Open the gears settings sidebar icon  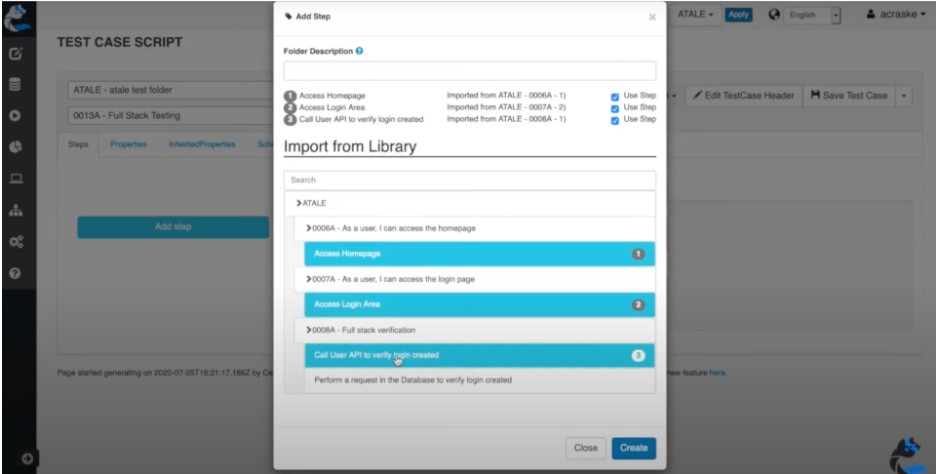16,242
